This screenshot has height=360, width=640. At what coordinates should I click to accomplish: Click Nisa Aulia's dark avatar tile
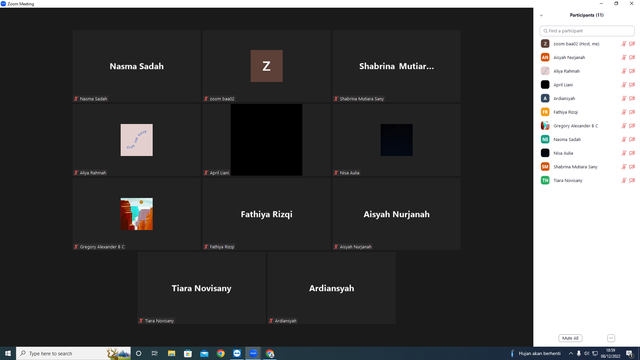point(396,140)
